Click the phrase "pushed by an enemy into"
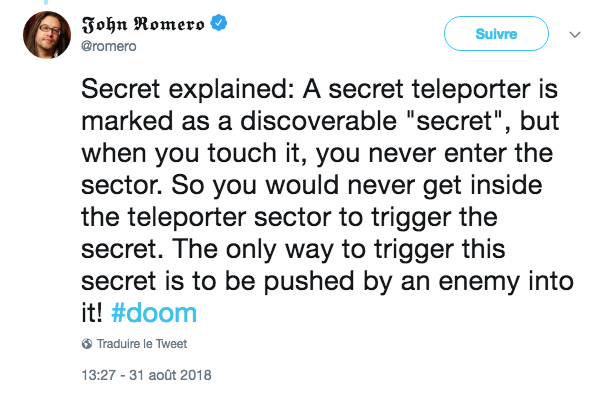 click(x=419, y=282)
